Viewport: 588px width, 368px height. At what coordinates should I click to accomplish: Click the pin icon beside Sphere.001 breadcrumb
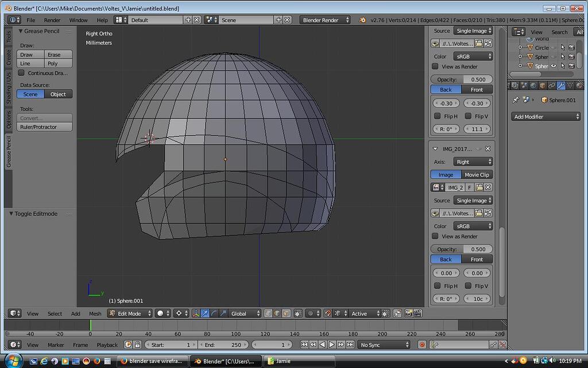coord(516,100)
